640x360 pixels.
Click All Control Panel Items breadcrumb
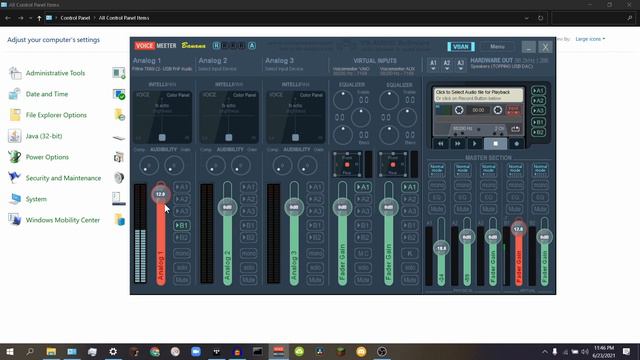click(124, 18)
